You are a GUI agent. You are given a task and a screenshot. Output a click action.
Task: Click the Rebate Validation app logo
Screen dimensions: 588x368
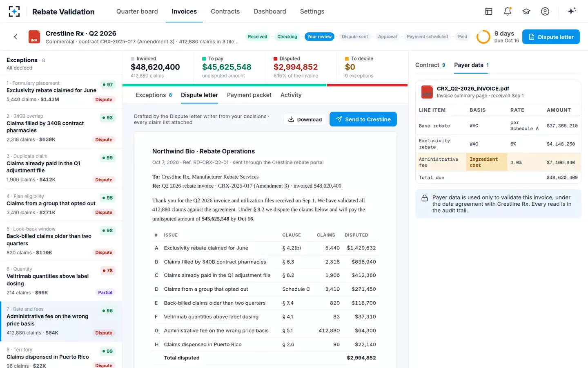[14, 11]
